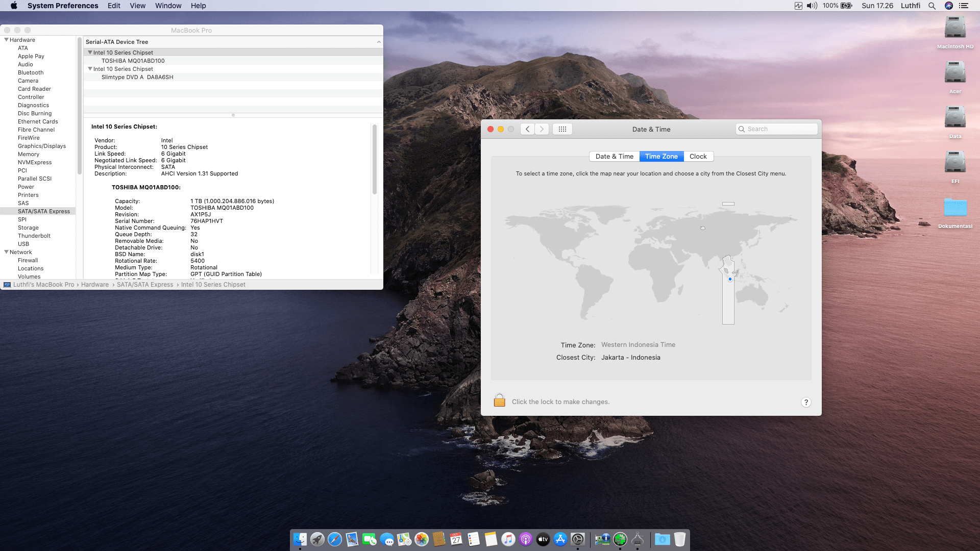Click the lock icon to make changes
Viewport: 980px width, 551px height.
tap(499, 400)
